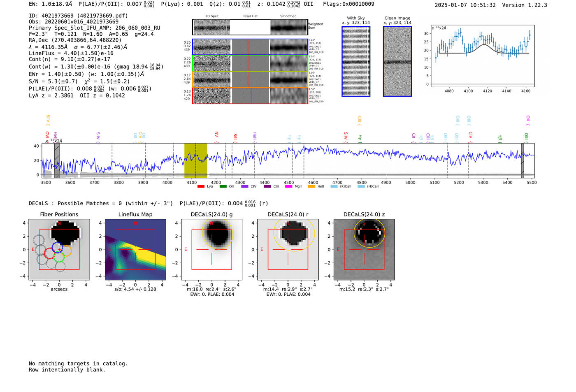The image size is (576, 392).
Task: Select the CIV legend color swatch
Action: (245, 186)
